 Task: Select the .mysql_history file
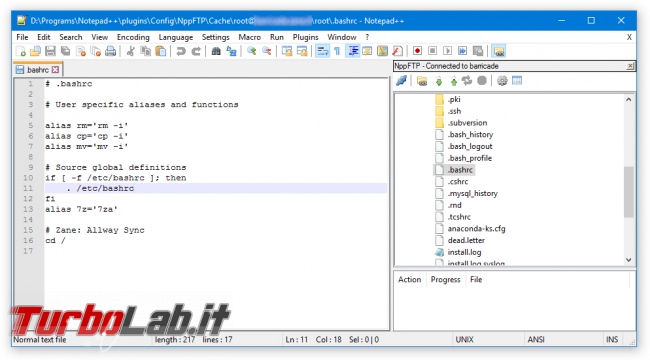click(473, 193)
